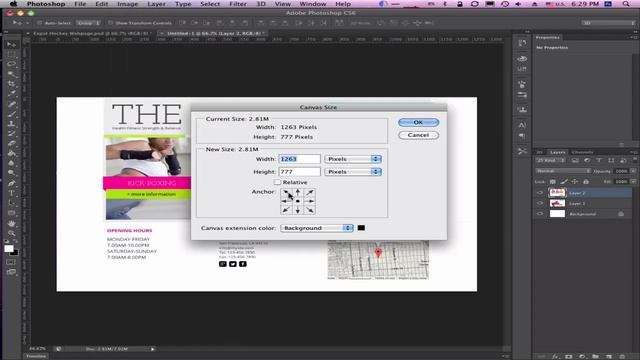Open the collapsed Paragraph panel icon
Image resolution: width=640 pixels, height=360 pixels.
pos(522,136)
